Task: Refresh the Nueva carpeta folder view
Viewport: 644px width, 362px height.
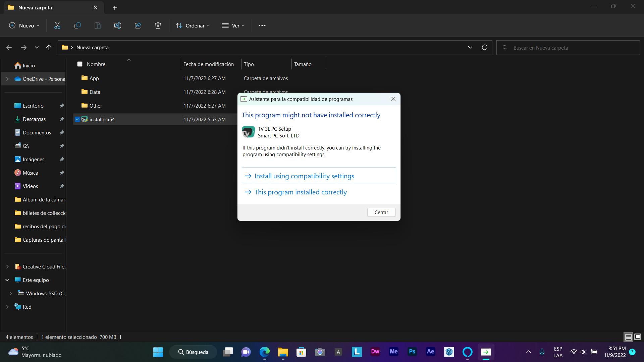Action: pyautogui.click(x=484, y=47)
